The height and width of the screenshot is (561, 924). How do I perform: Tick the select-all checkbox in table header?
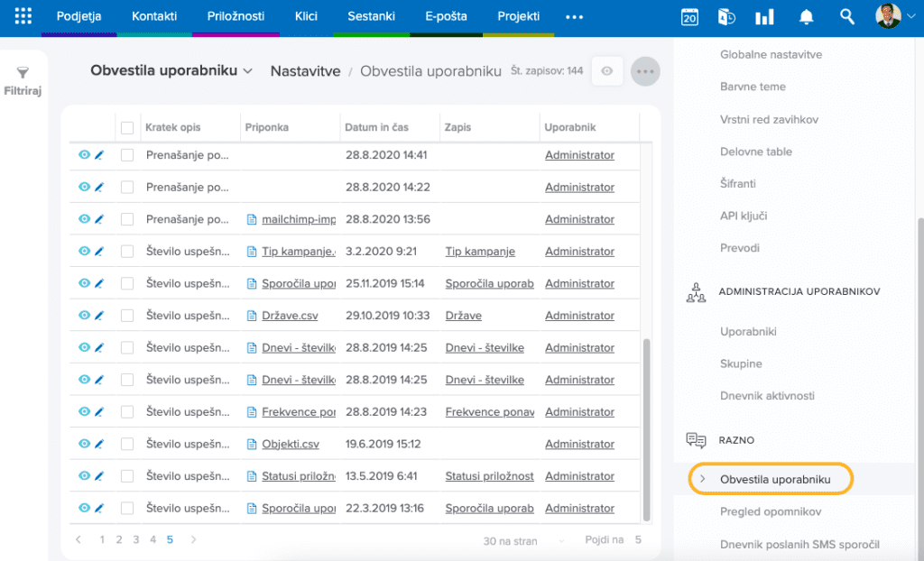click(x=127, y=128)
